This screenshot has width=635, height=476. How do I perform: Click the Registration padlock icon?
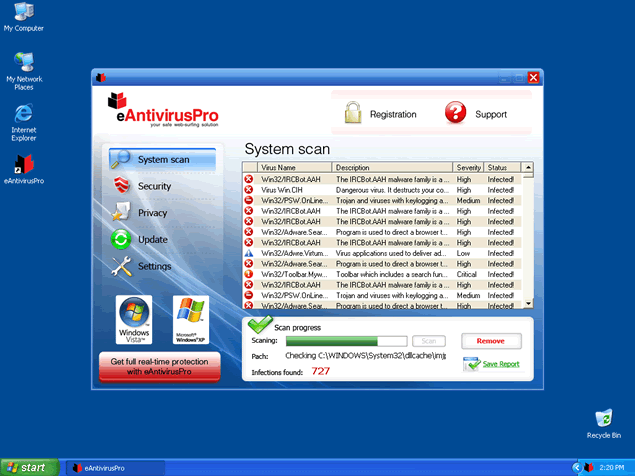[352, 114]
